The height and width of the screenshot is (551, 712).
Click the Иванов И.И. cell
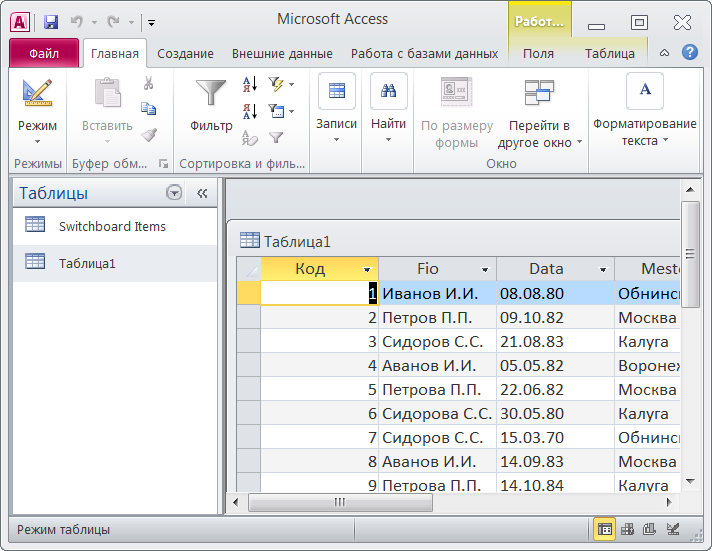pyautogui.click(x=437, y=293)
